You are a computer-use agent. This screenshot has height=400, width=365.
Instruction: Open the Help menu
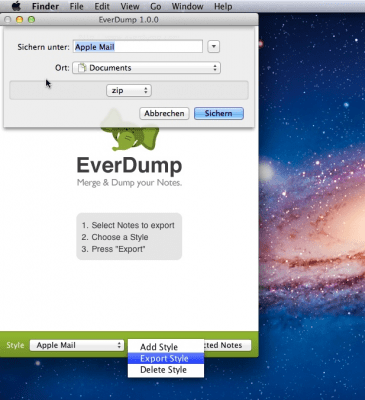coord(223,6)
